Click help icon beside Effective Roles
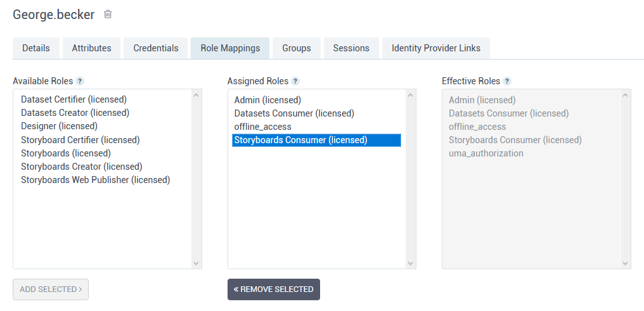The width and height of the screenshot is (644, 311). [507, 81]
